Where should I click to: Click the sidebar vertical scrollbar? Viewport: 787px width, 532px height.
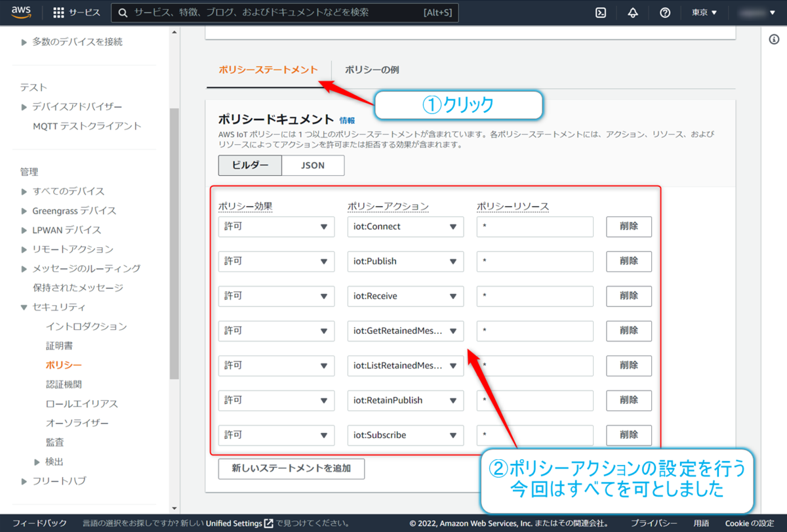click(x=174, y=243)
